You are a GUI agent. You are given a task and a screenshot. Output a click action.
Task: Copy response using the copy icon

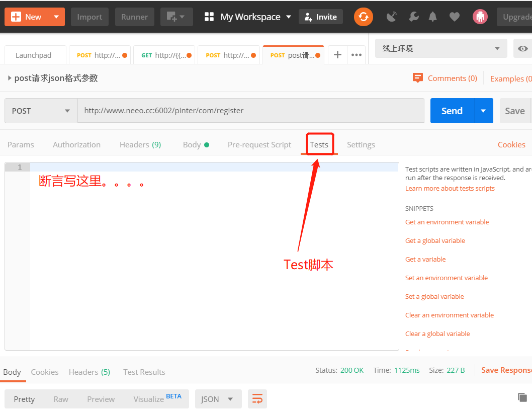tap(522, 397)
